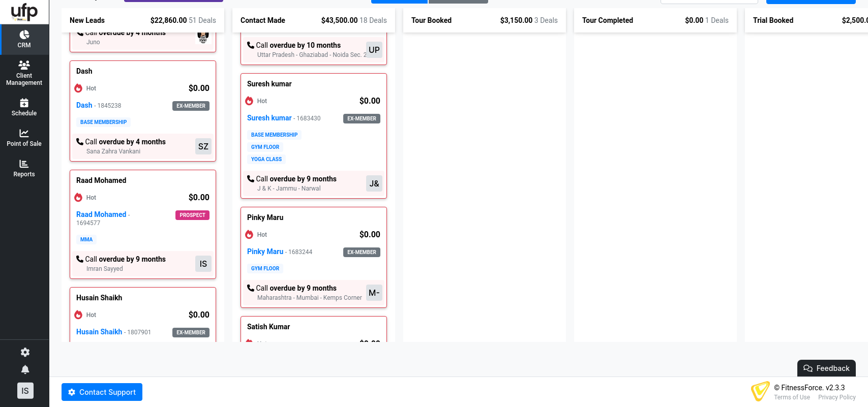This screenshot has height=407, width=868.
Task: Open the settings gear in the sidebar
Action: tap(25, 352)
